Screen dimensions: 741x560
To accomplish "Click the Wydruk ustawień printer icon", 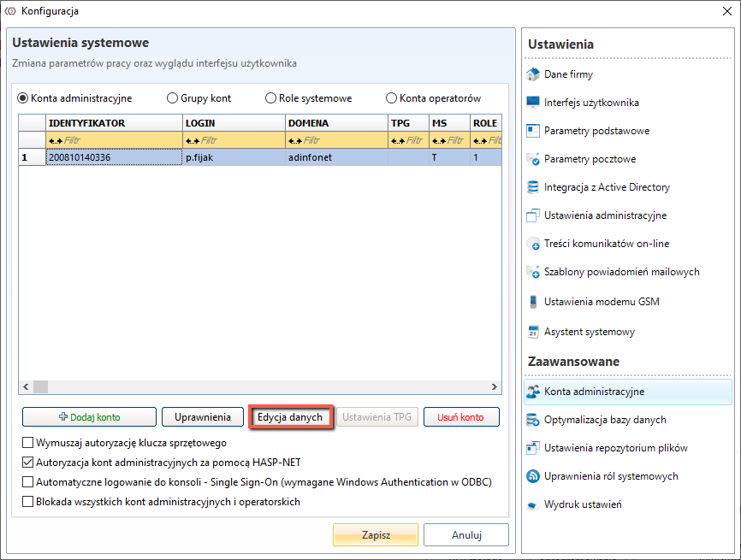I will pyautogui.click(x=533, y=504).
